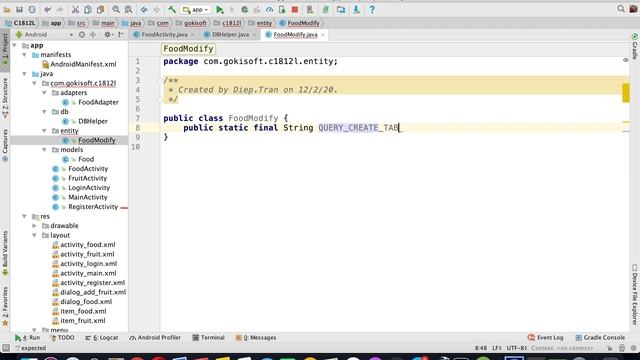Screen dimensions: 640x360
Task: Click the Save All toolbar icon
Action: click(x=19, y=9)
